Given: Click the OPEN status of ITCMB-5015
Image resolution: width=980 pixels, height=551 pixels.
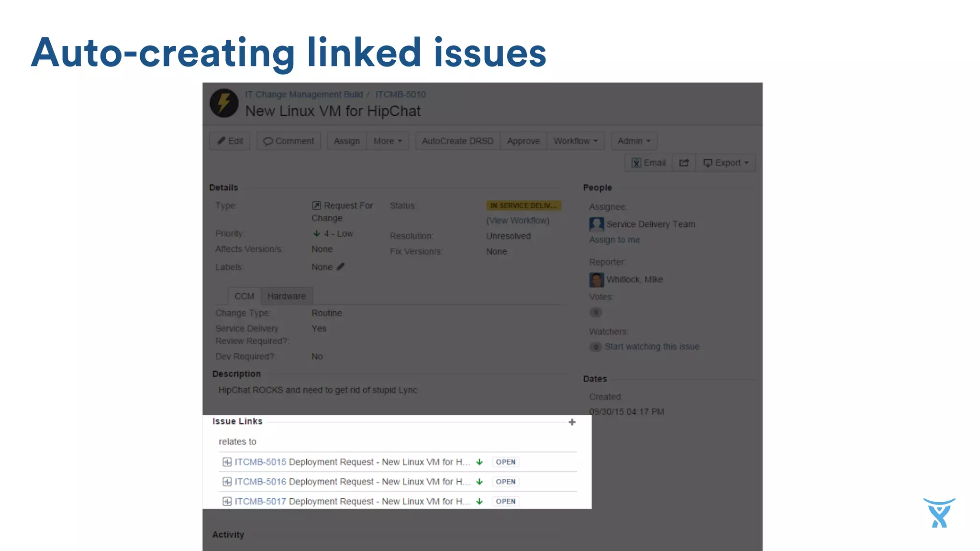Looking at the screenshot, I should tap(506, 462).
